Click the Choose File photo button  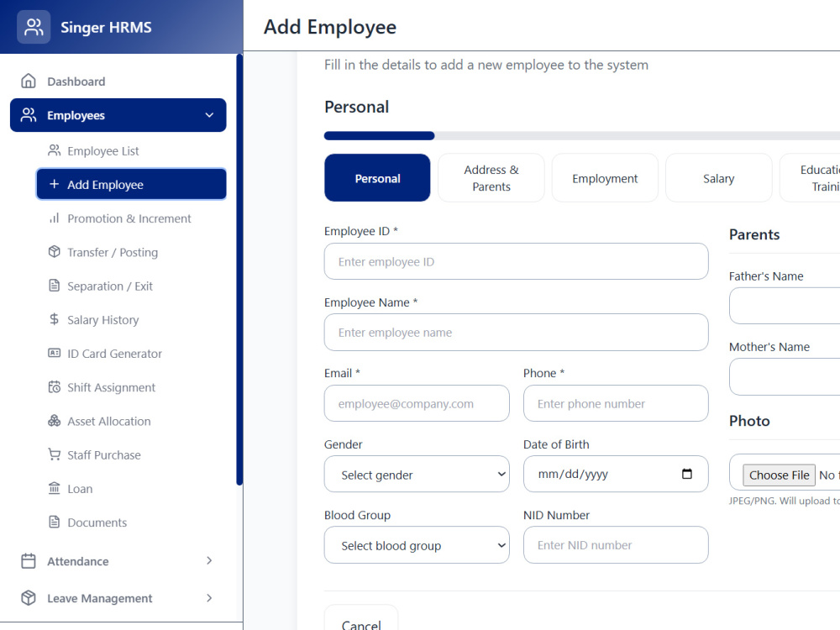(779, 475)
